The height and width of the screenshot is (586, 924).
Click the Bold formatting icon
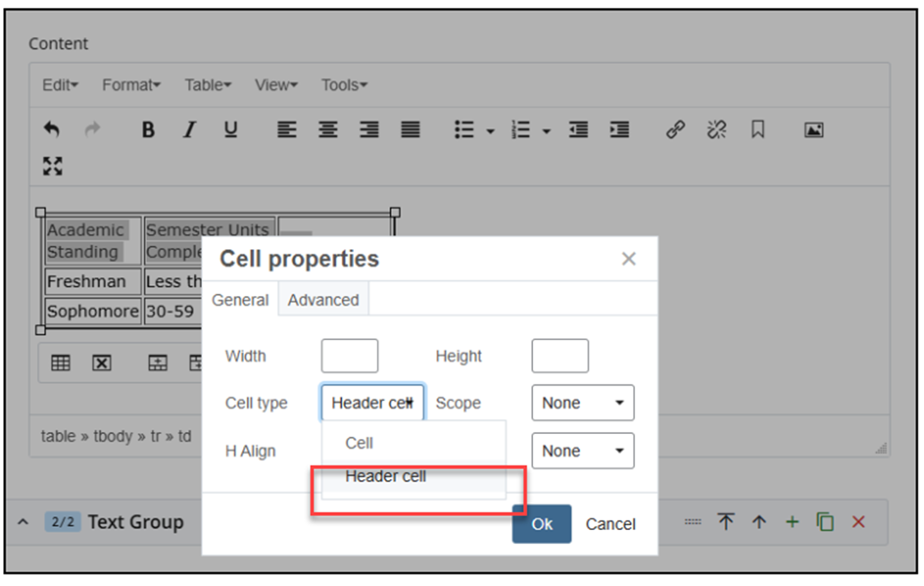[148, 130]
